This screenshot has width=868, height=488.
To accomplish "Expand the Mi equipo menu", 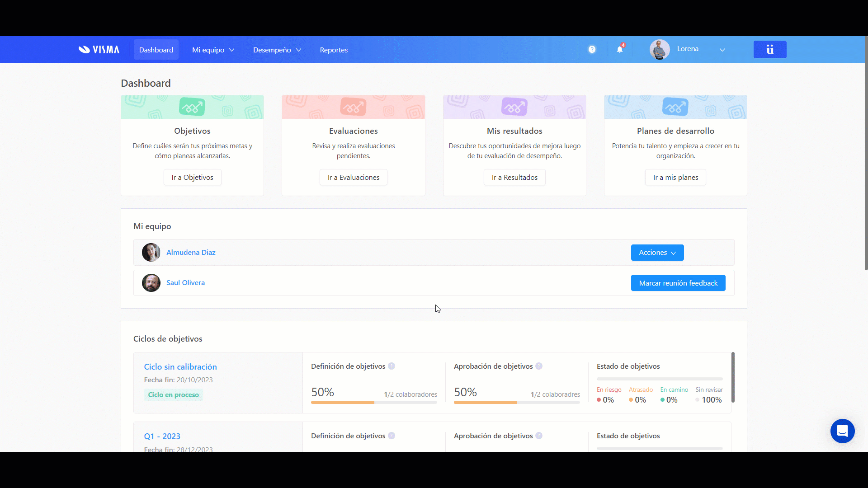I will click(x=213, y=50).
